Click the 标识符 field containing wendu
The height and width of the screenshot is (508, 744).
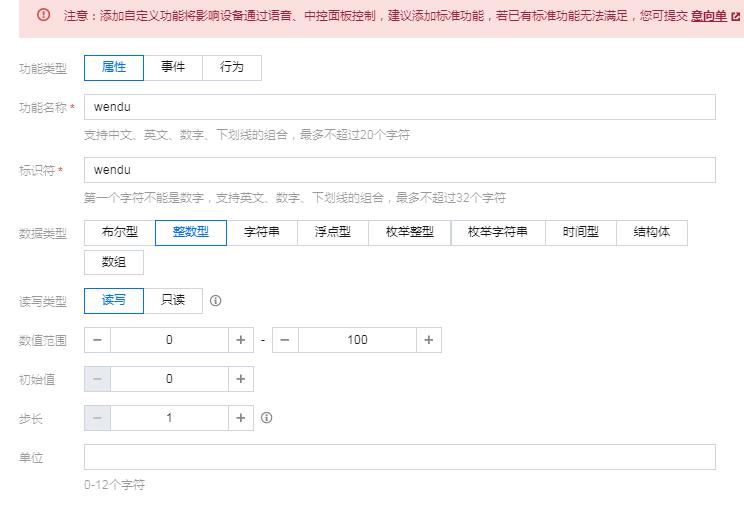coord(400,170)
